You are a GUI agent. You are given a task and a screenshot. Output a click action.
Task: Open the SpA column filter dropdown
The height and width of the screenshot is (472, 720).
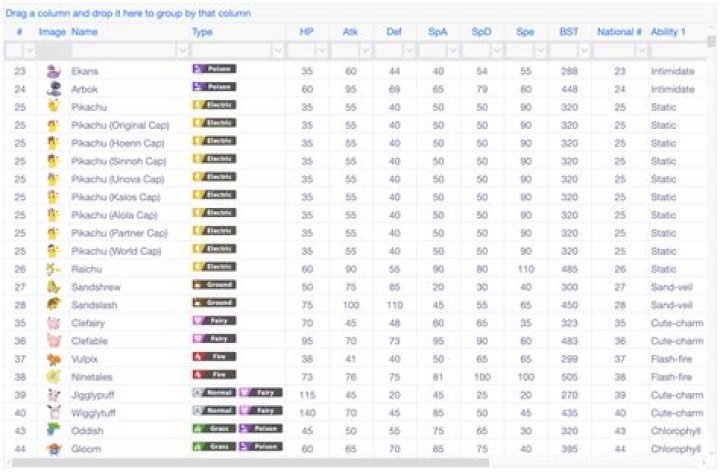coord(453,50)
